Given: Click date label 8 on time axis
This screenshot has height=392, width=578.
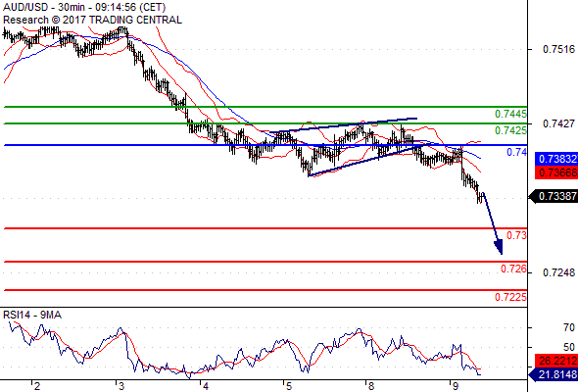Looking at the screenshot, I should [x=371, y=386].
